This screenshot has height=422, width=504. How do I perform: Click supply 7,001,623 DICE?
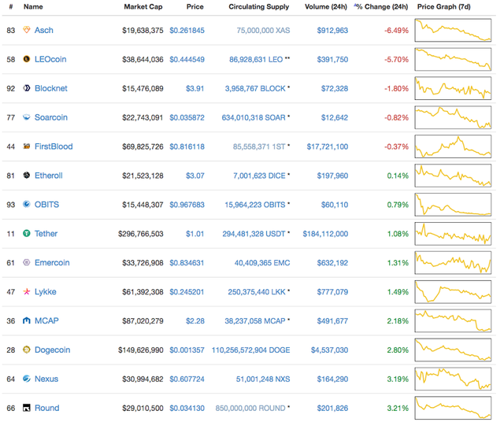click(x=259, y=176)
